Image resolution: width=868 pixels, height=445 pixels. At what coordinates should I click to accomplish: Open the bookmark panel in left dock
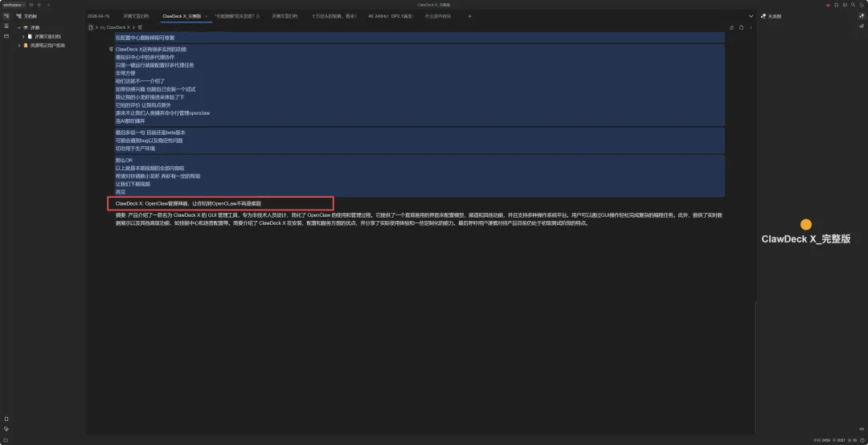point(6,419)
